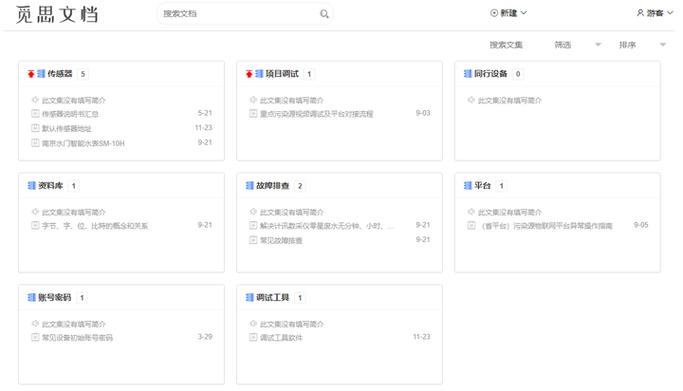Open the 资料库 collection title
The height and width of the screenshot is (391, 683).
[51, 186]
